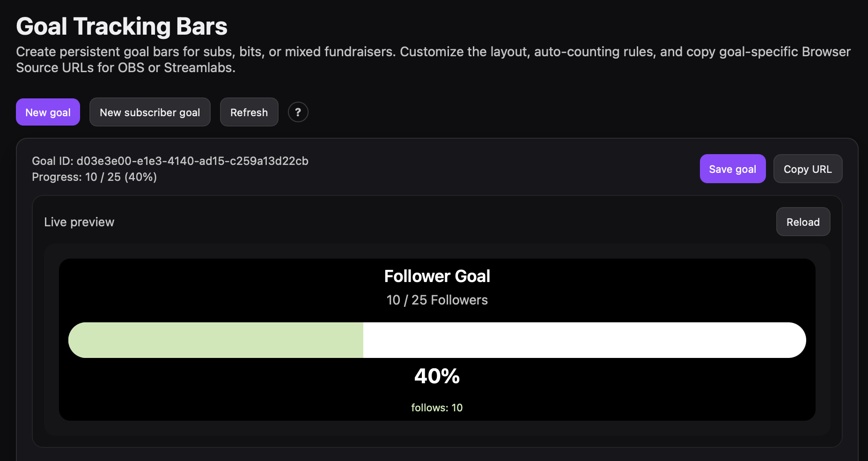Select the Goal Tracking Bars page title
This screenshot has width=868, height=461.
click(121, 26)
